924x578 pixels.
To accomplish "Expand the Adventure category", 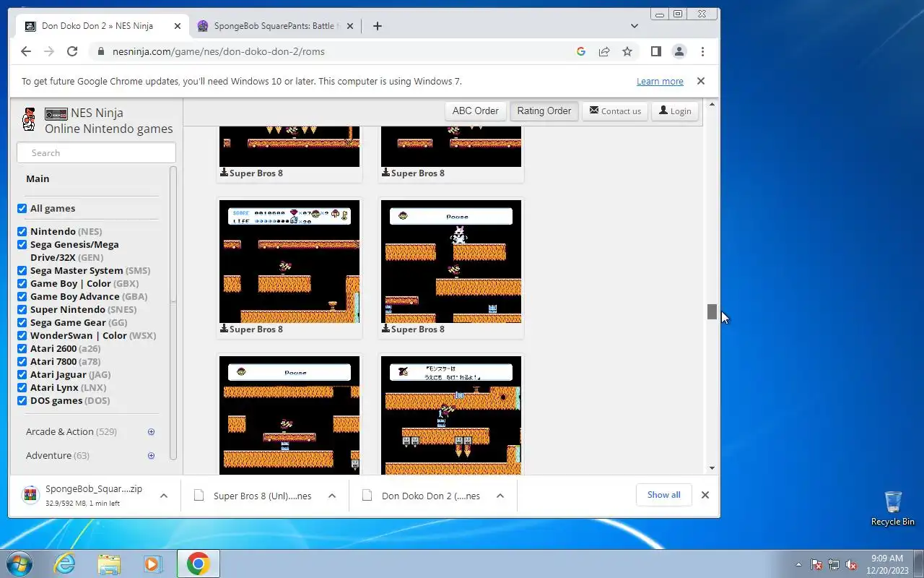I will (151, 456).
